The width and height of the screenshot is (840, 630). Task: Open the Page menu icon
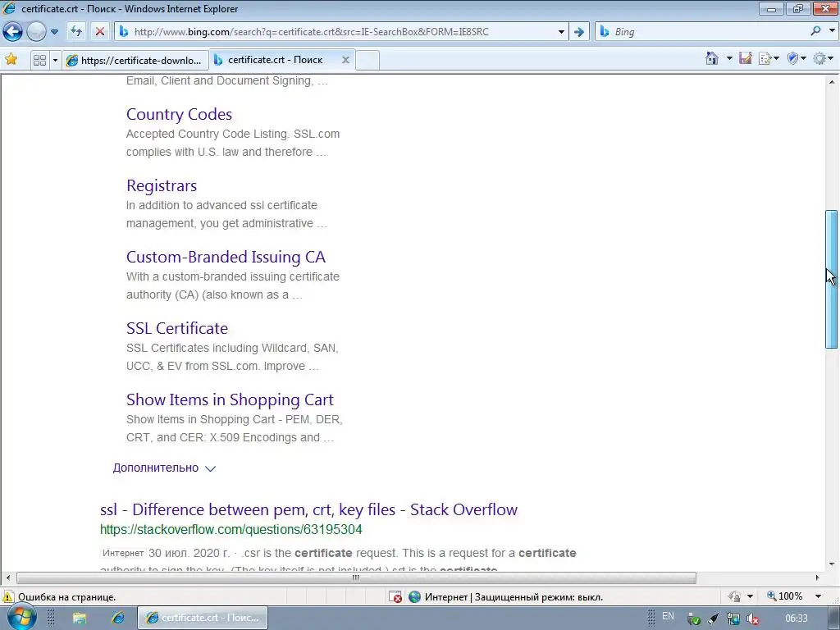768,58
